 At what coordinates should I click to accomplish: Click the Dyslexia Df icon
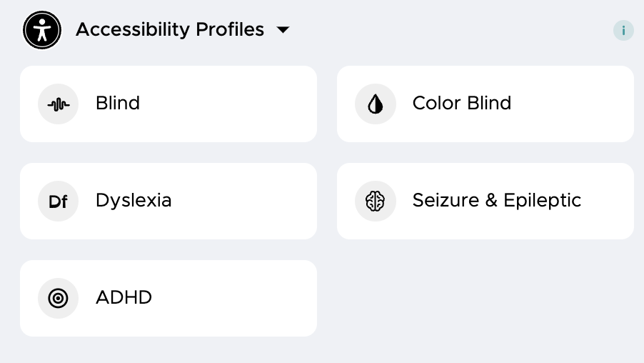59,202
